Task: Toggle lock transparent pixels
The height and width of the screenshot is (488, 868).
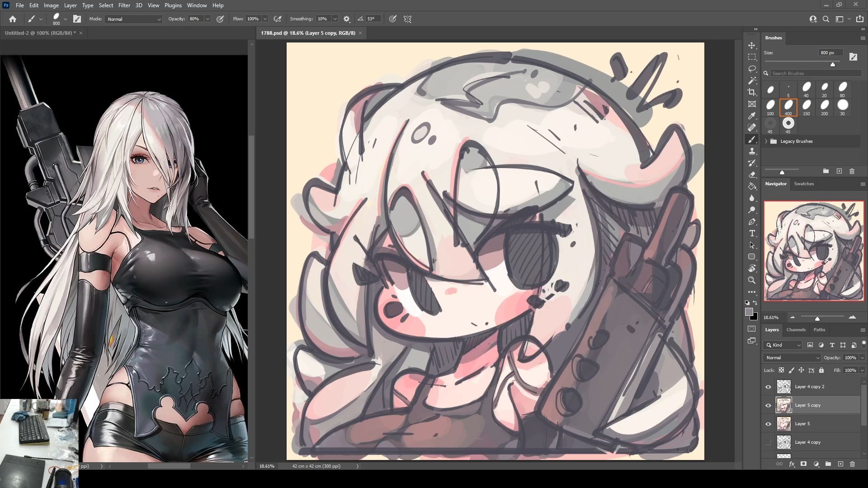Action: (x=781, y=370)
